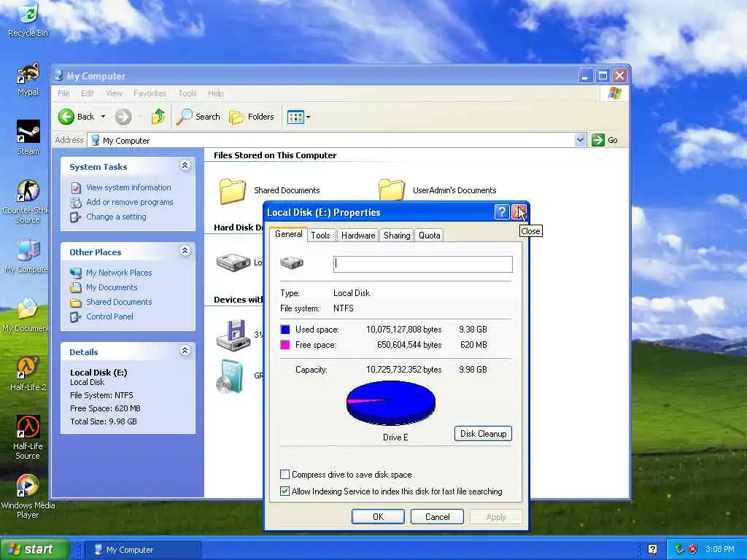Select the CD drive icon
Viewport: 747px width, 560px height.
click(231, 376)
